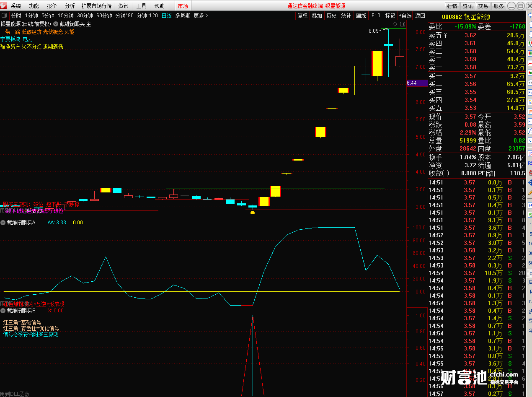
Task: Click the 历史 button
Action: pos(331,16)
